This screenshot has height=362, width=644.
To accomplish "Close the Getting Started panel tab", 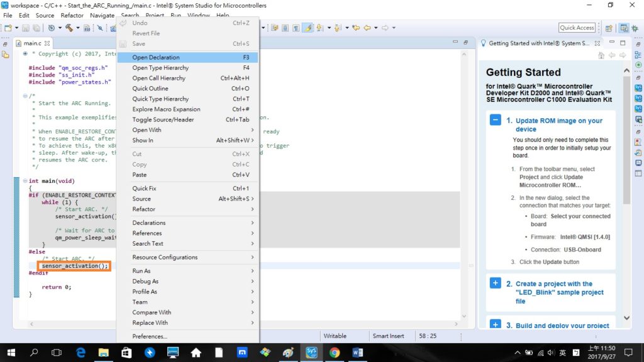I will [597, 43].
